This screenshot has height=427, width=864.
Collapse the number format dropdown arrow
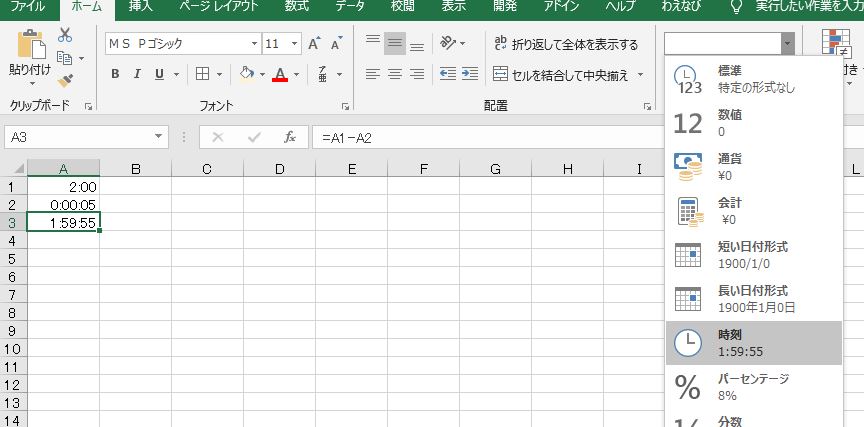[788, 44]
